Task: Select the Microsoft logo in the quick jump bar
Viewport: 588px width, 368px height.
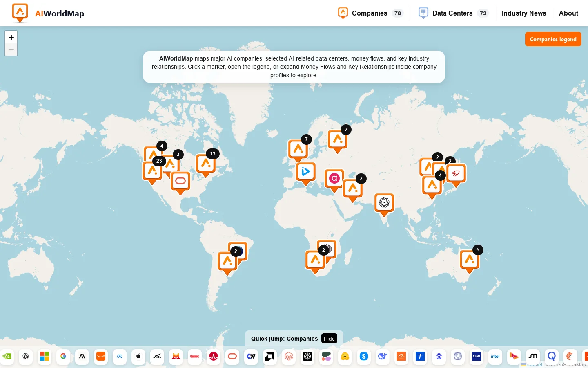Action: [x=45, y=356]
